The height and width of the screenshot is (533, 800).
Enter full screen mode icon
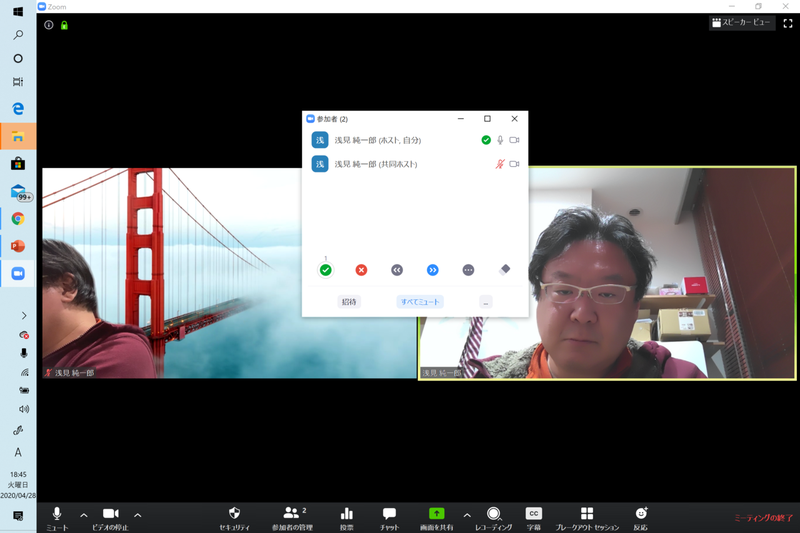click(x=788, y=23)
